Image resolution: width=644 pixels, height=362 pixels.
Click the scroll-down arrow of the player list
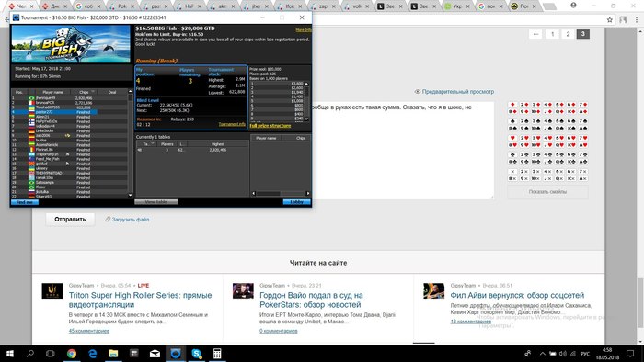[131, 195]
